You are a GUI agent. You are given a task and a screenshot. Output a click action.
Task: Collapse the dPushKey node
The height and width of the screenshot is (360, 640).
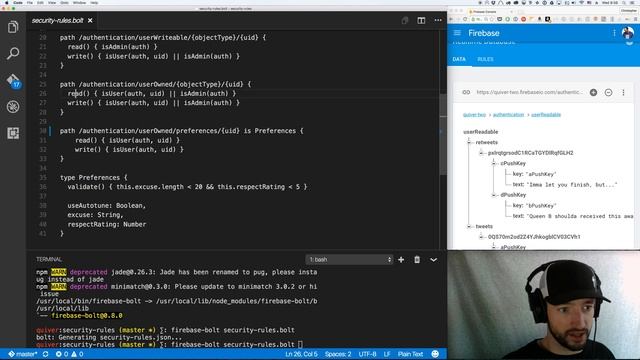tap(494, 195)
